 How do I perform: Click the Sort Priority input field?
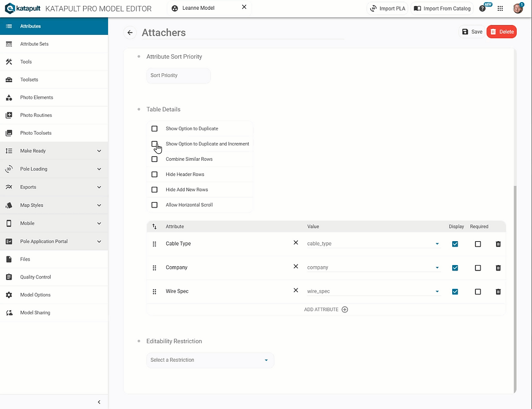click(179, 75)
